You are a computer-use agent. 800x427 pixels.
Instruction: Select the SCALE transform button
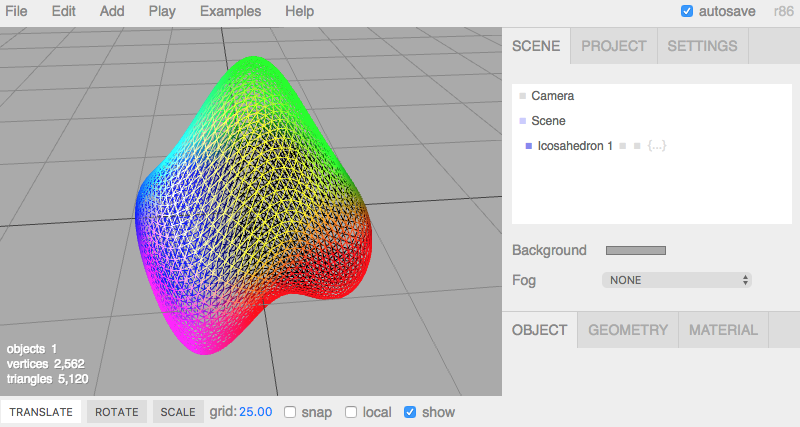pos(178,412)
